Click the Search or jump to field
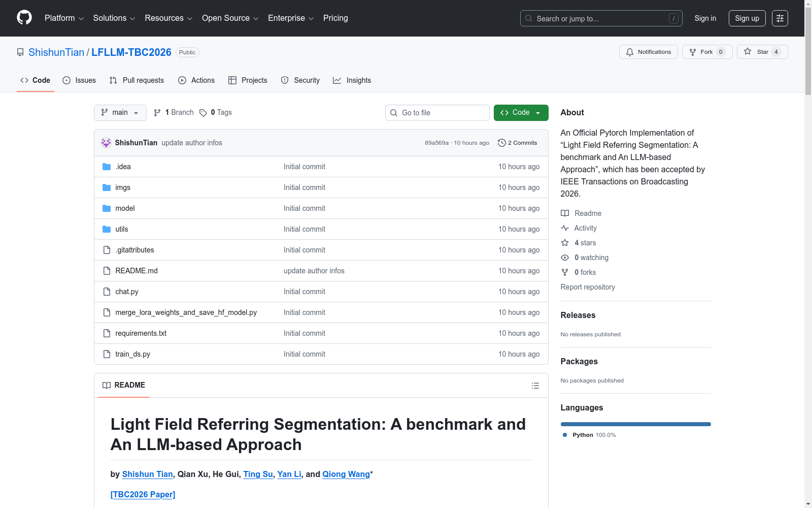Image resolution: width=812 pixels, height=508 pixels. 601,18
